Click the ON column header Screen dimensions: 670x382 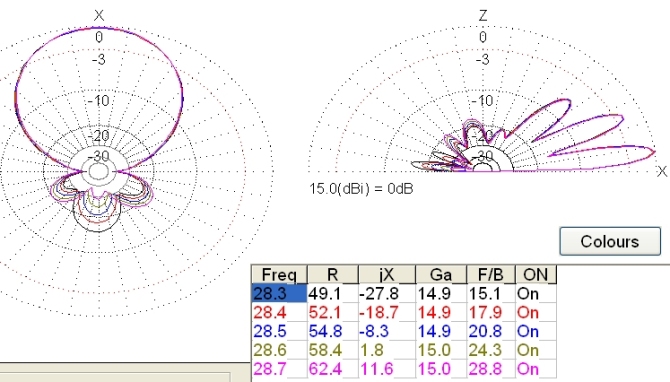click(536, 274)
